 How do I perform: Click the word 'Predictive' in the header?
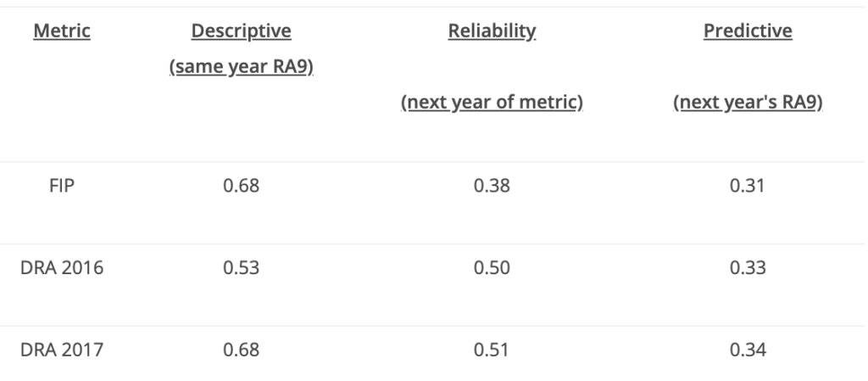click(748, 31)
